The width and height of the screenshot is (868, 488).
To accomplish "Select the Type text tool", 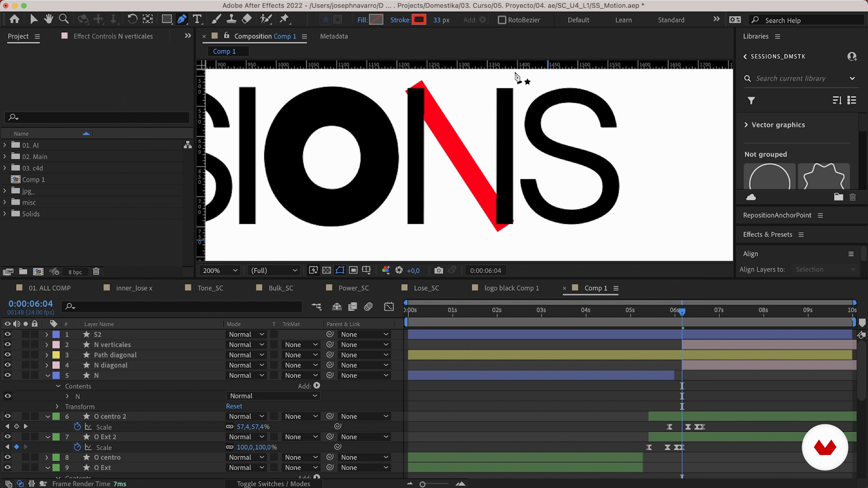I will [x=197, y=19].
